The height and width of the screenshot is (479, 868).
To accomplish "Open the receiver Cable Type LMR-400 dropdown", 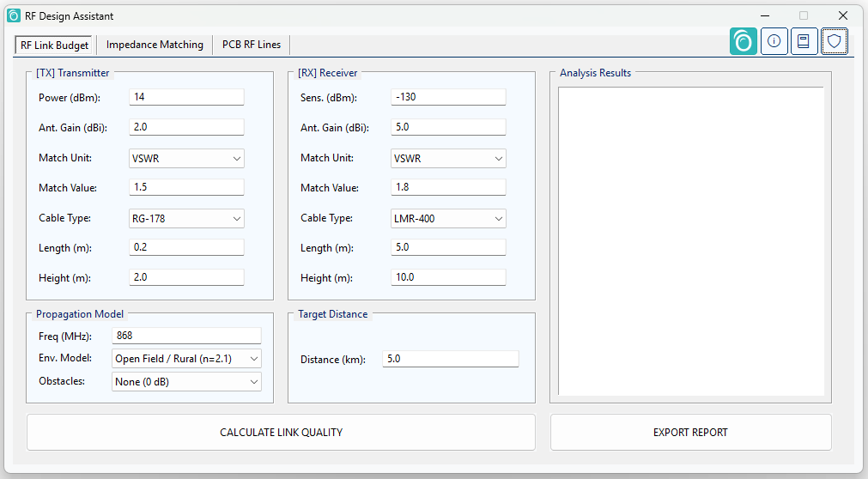I will pyautogui.click(x=448, y=219).
